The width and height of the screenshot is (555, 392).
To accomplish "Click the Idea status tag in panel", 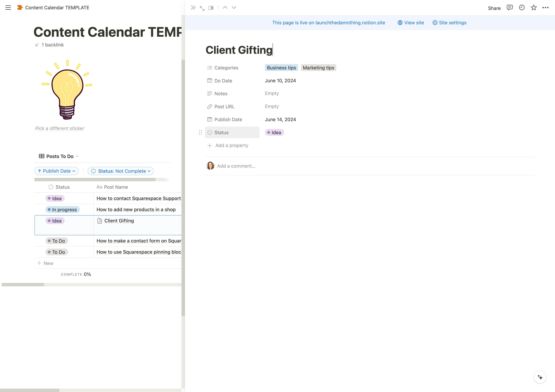I will point(274,132).
